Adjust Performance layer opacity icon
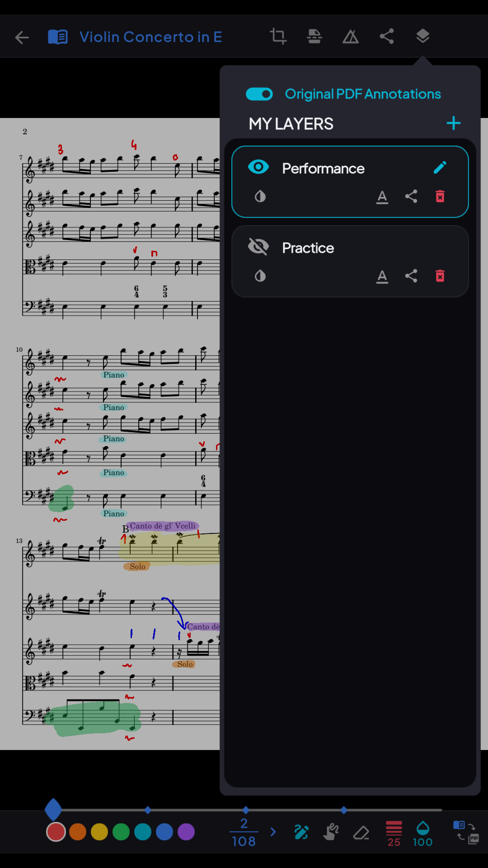The height and width of the screenshot is (868, 488). pyautogui.click(x=260, y=196)
